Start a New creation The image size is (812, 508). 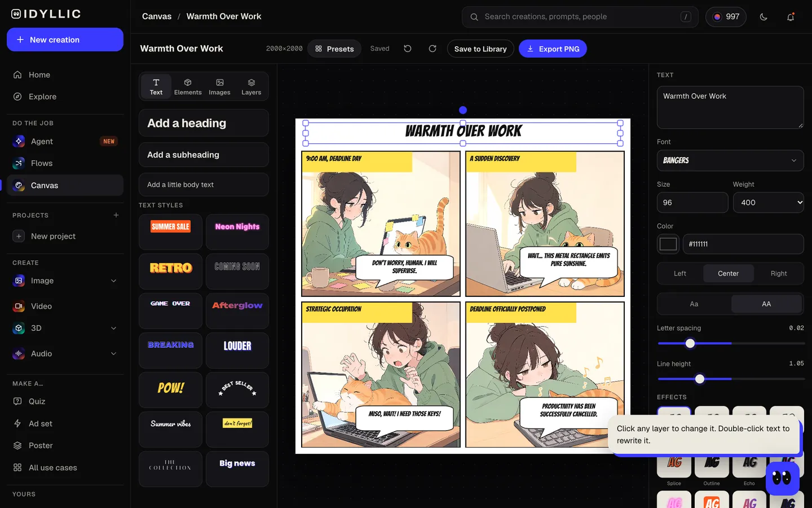[65, 40]
